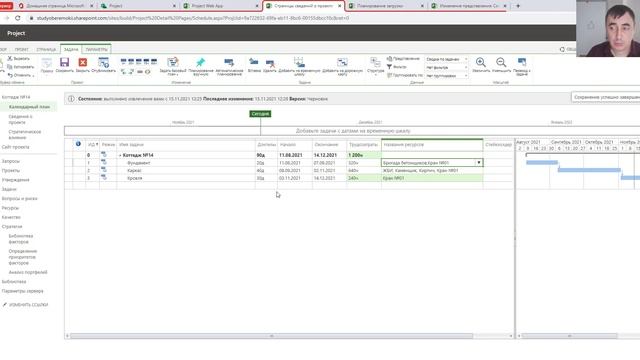
Task: Open Утверждения in left navigation
Action: pos(16,180)
